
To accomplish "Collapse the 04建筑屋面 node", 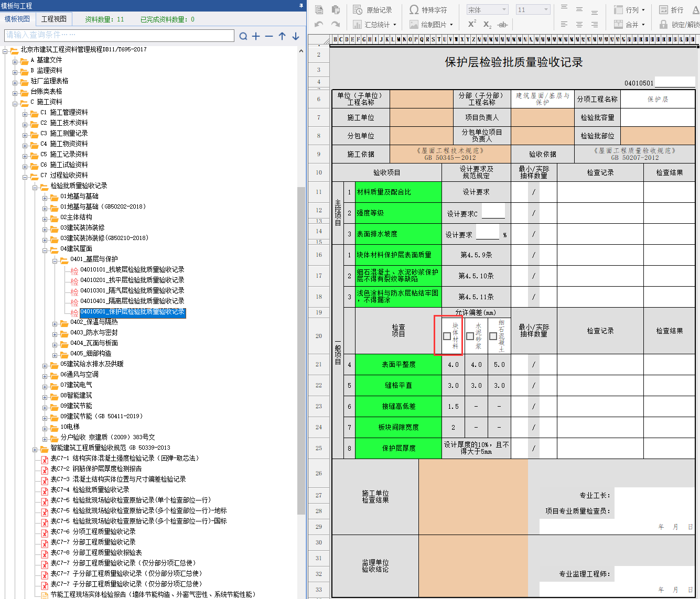I will click(45, 251).
